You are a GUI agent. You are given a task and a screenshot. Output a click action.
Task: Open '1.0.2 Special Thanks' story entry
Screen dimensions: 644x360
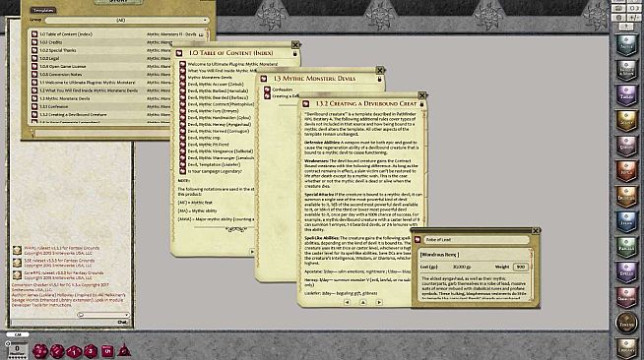57,50
